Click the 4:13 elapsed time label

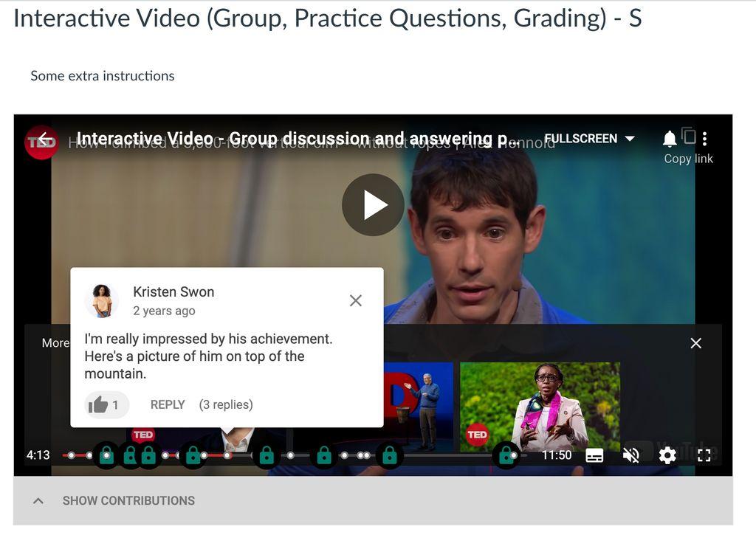tap(38, 455)
